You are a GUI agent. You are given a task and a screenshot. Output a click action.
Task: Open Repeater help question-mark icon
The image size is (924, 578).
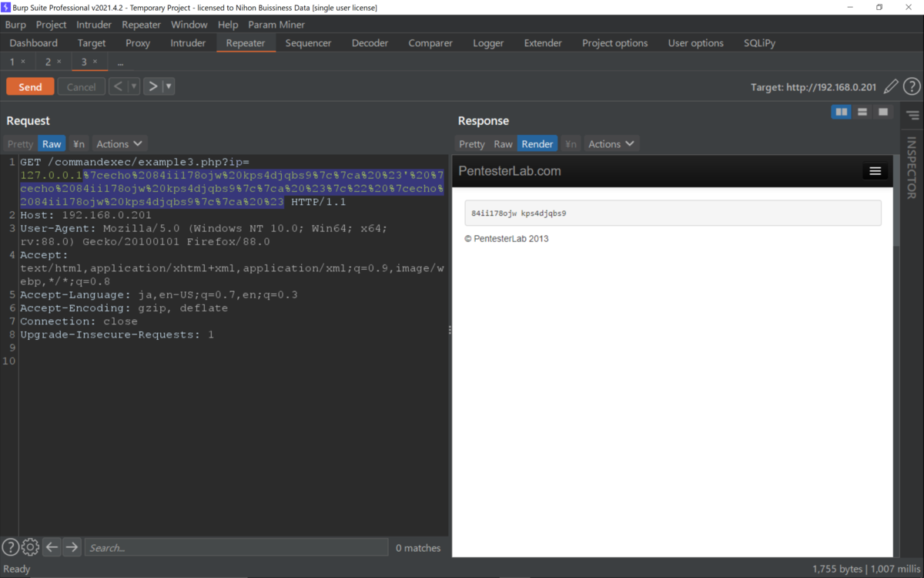coord(912,87)
